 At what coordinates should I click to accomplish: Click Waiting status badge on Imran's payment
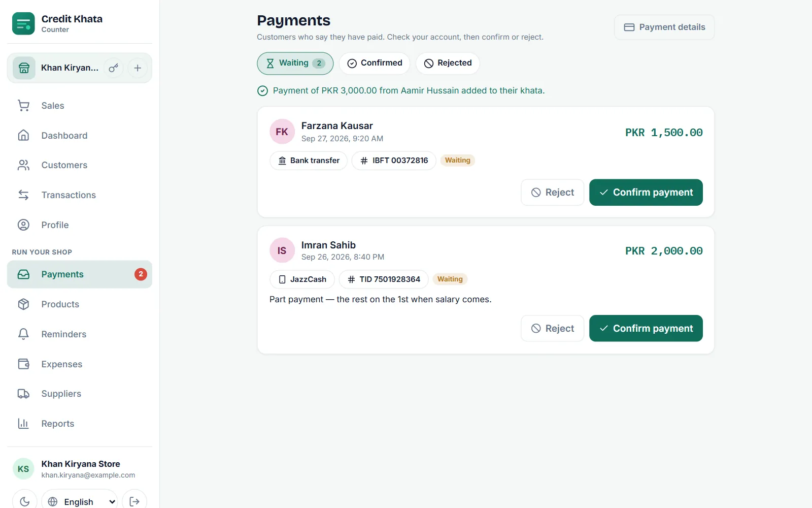(x=450, y=279)
